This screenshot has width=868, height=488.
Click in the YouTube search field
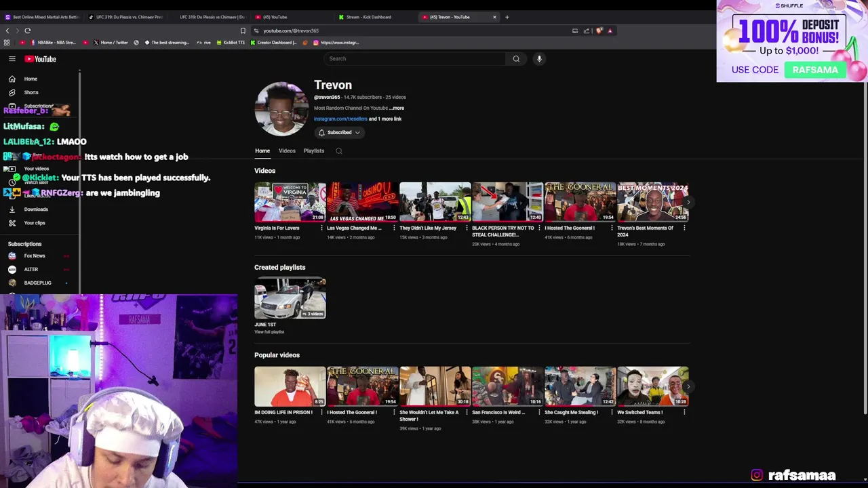[x=415, y=59]
